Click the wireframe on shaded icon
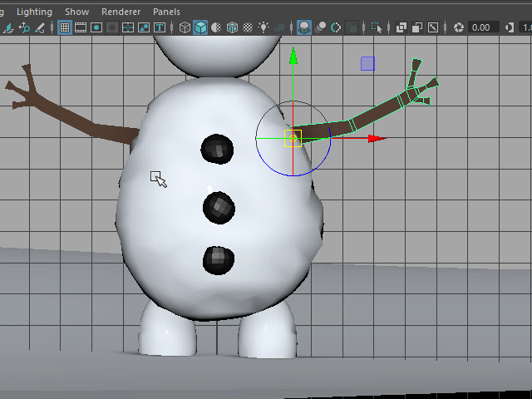Image resolution: width=532 pixels, height=399 pixels. (x=232, y=27)
